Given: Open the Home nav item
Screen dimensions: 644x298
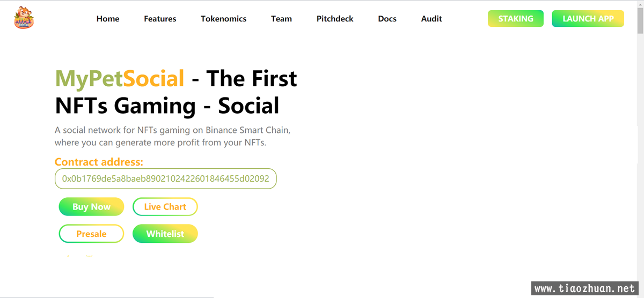Looking at the screenshot, I should [x=108, y=19].
